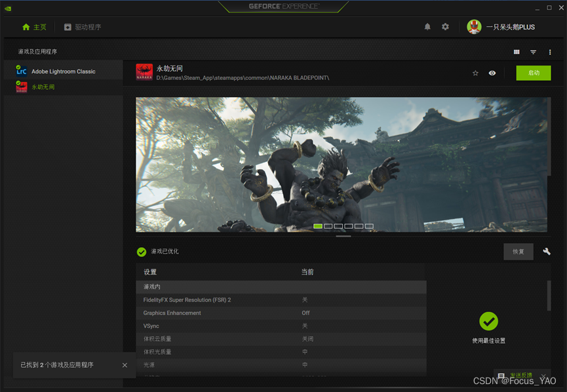567x392 pixels.
Task: Click the 关闭 value for 体积云质量
Action: 307,339
